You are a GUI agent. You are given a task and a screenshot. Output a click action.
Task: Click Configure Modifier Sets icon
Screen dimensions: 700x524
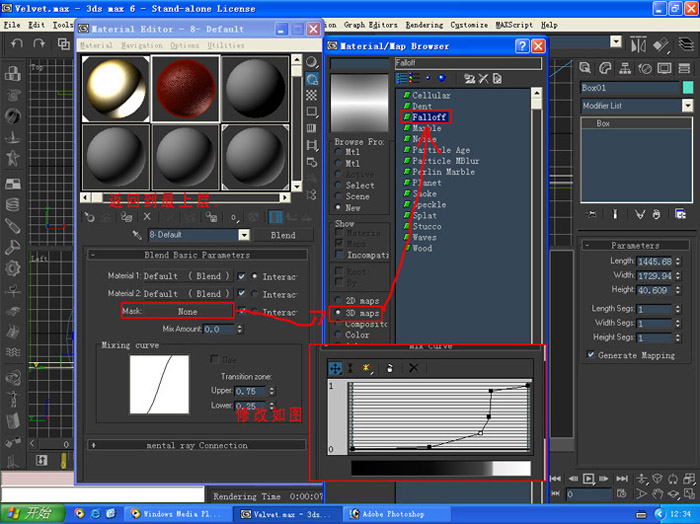tap(680, 214)
